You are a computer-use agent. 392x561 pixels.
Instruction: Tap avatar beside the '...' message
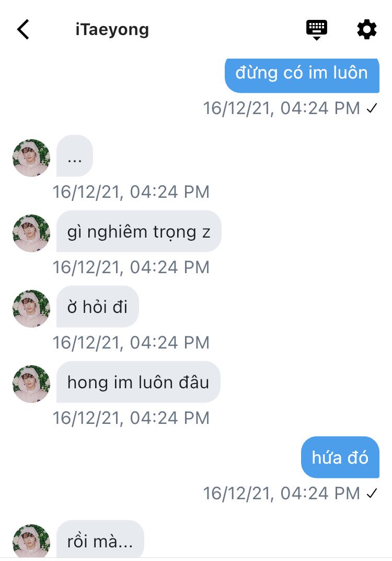pyautogui.click(x=31, y=158)
